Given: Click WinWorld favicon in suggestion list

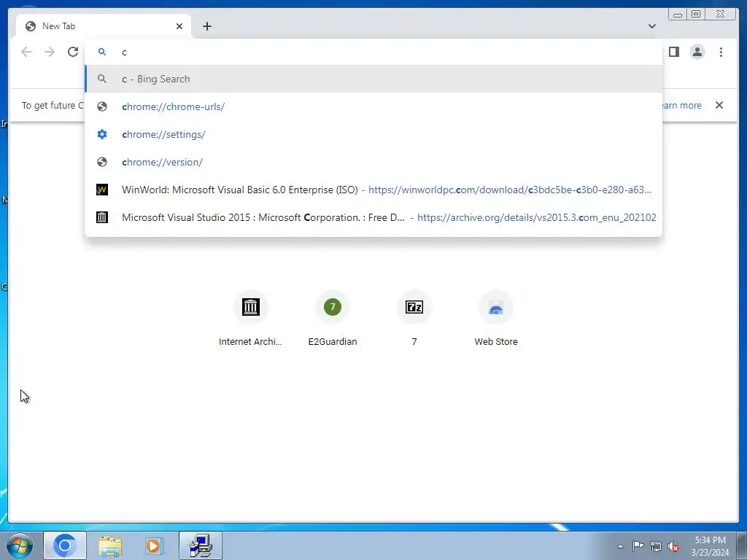Looking at the screenshot, I should coord(102,190).
